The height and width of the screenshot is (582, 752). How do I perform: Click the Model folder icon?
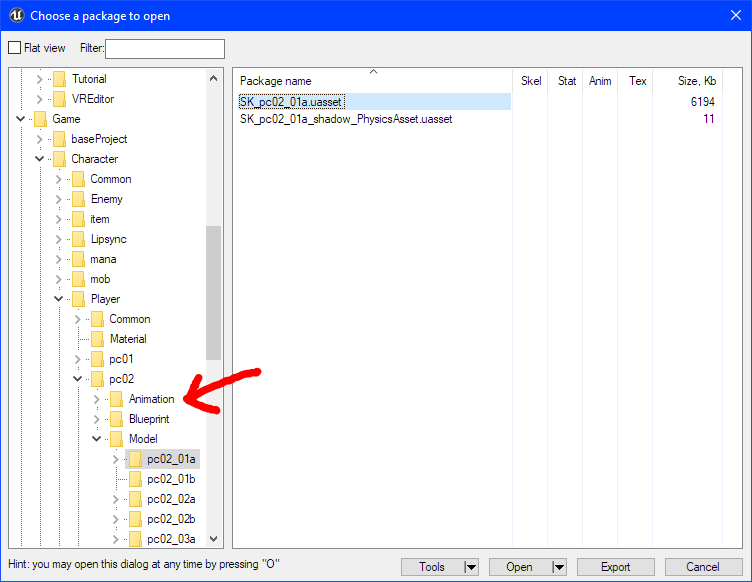pos(117,439)
